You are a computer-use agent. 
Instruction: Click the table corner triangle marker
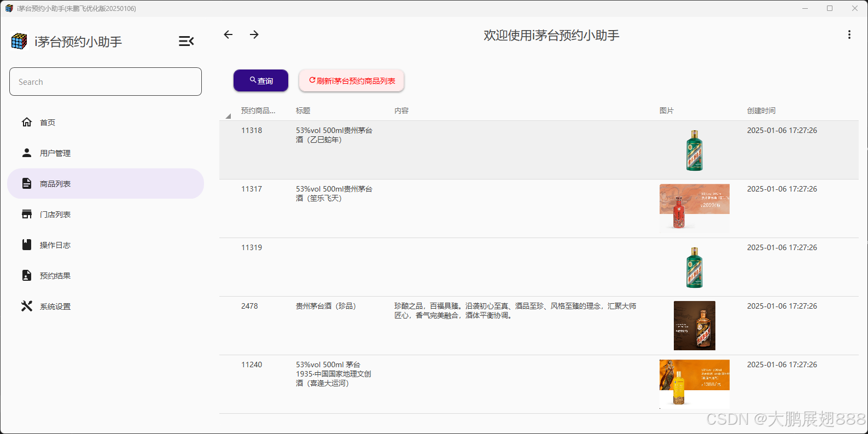228,115
